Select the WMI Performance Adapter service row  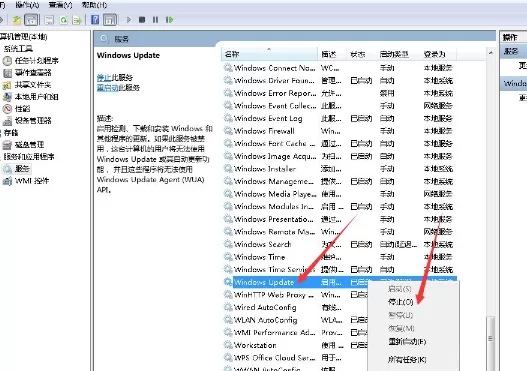point(296,332)
